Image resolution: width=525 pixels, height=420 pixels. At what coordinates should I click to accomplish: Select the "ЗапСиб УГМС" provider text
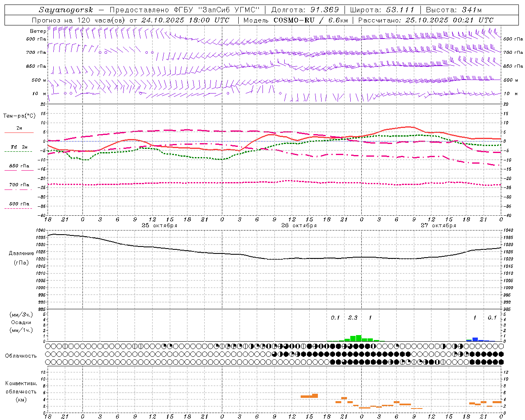pyautogui.click(x=229, y=10)
